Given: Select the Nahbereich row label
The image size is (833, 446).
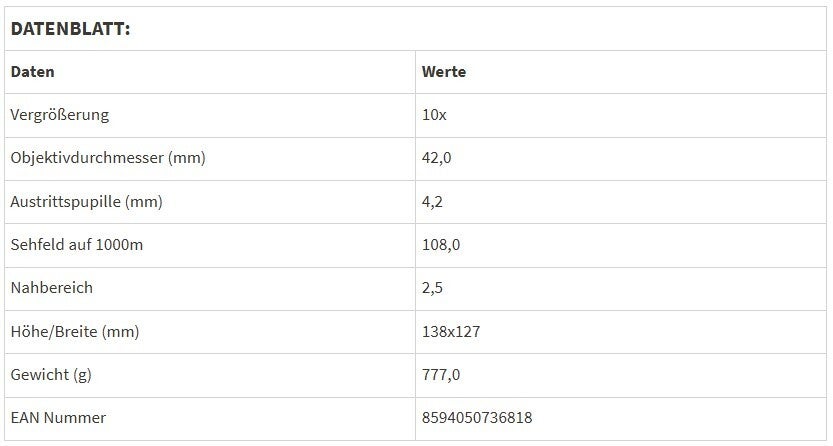Looking at the screenshot, I should coord(51,288).
